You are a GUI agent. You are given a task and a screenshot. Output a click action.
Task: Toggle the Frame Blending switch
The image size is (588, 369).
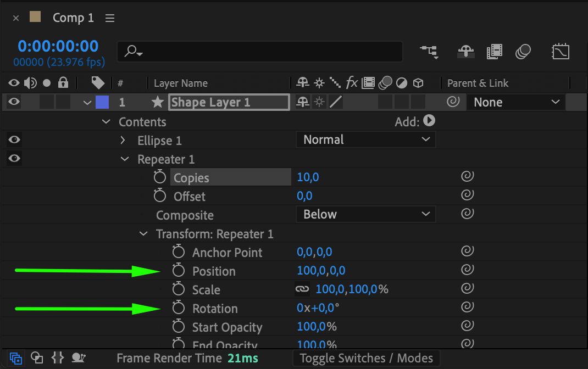coord(495,52)
